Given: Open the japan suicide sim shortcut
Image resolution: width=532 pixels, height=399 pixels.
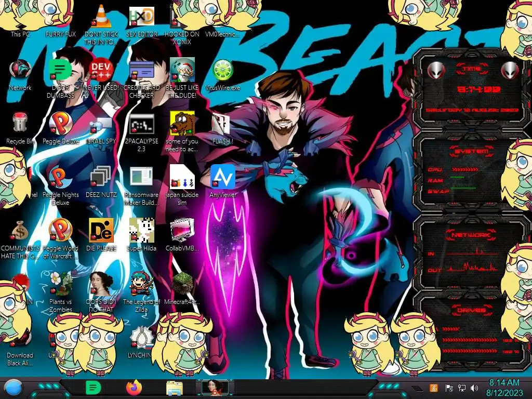Looking at the screenshot, I should 182,185.
